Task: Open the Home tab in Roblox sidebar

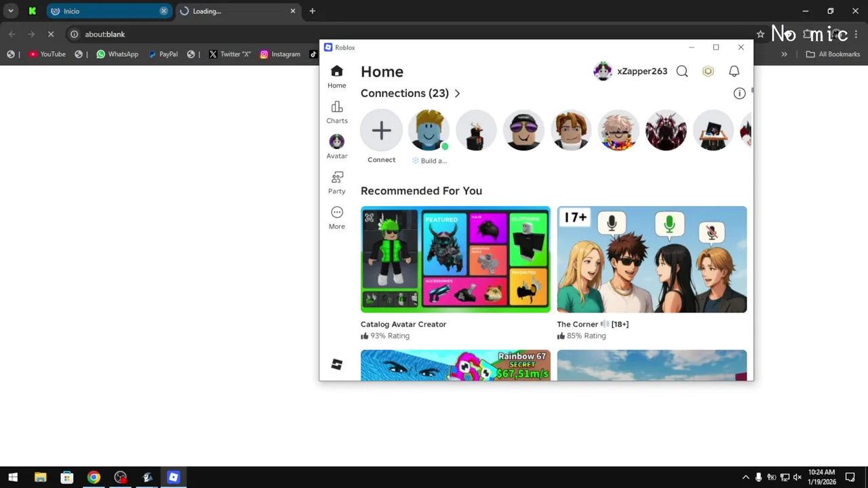Action: (337, 77)
